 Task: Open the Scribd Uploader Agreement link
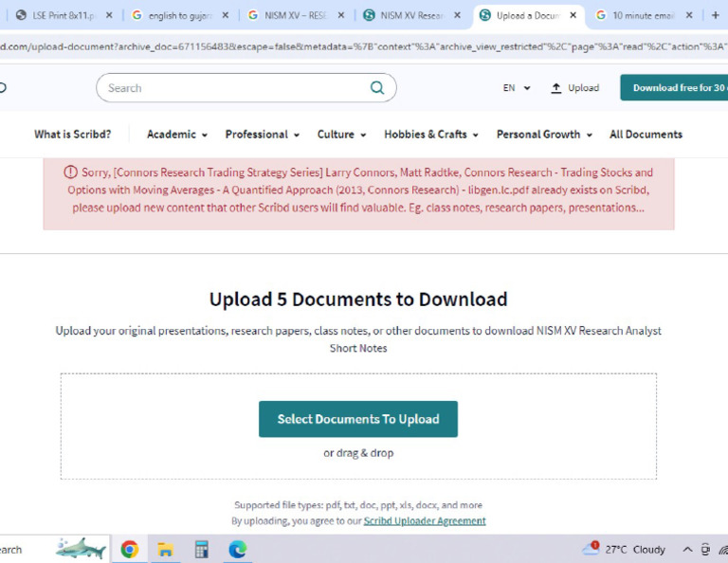425,520
